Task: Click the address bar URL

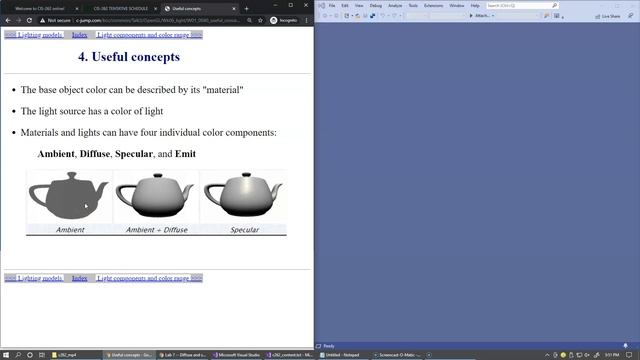Action: [x=158, y=20]
